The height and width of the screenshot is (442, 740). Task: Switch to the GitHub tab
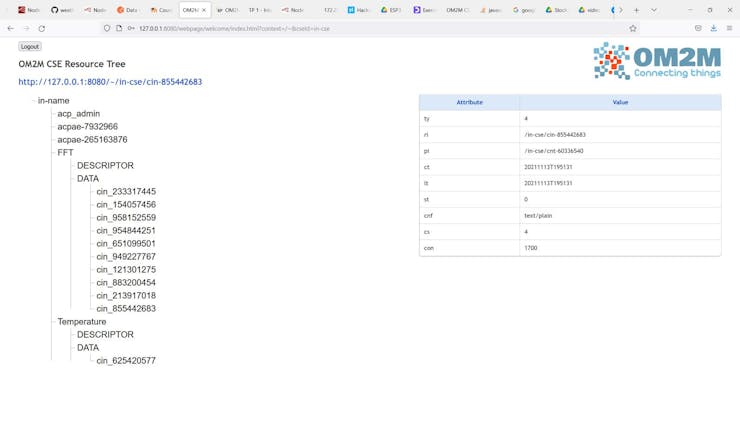pyautogui.click(x=62, y=10)
